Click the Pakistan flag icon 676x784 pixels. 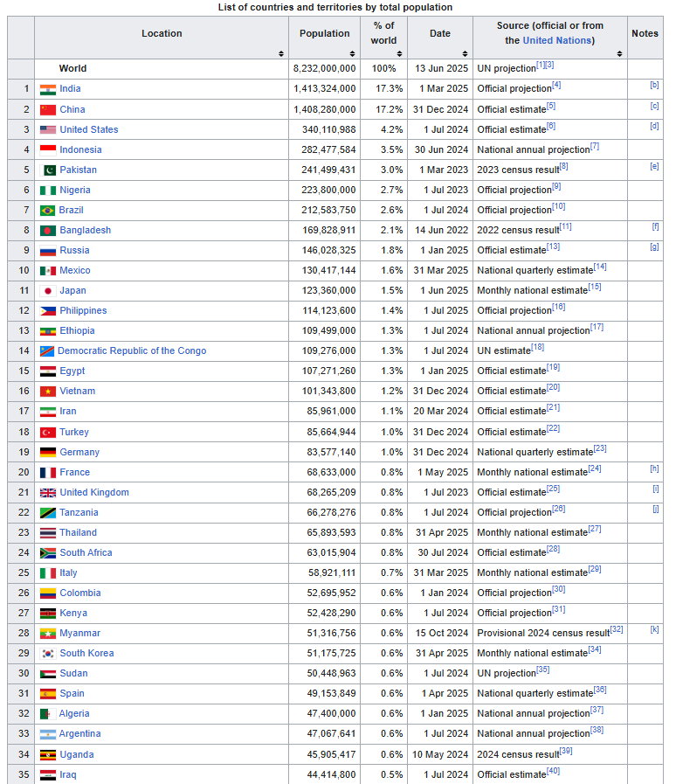click(48, 170)
